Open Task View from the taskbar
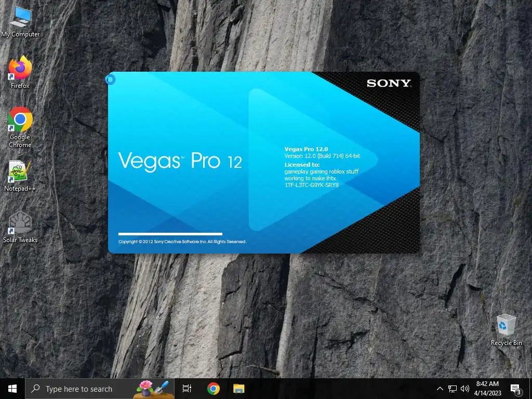The width and height of the screenshot is (532, 399). [x=187, y=389]
